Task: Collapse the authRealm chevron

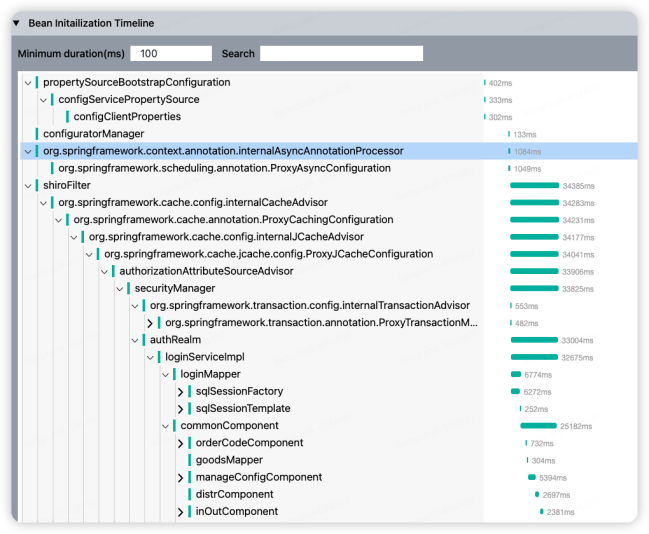Action: click(135, 340)
